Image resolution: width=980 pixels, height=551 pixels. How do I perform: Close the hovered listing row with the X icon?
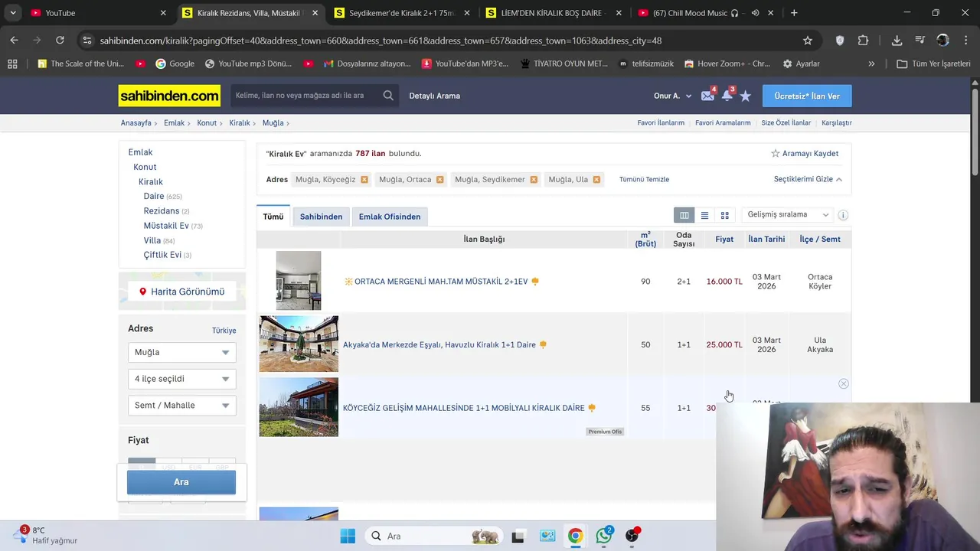point(844,383)
